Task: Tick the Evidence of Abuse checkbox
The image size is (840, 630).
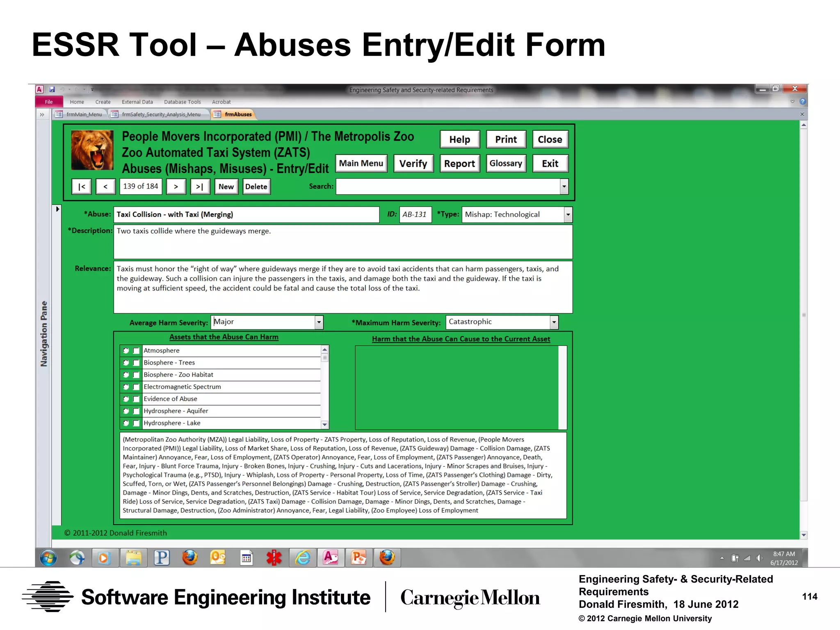Action: pyautogui.click(x=136, y=399)
